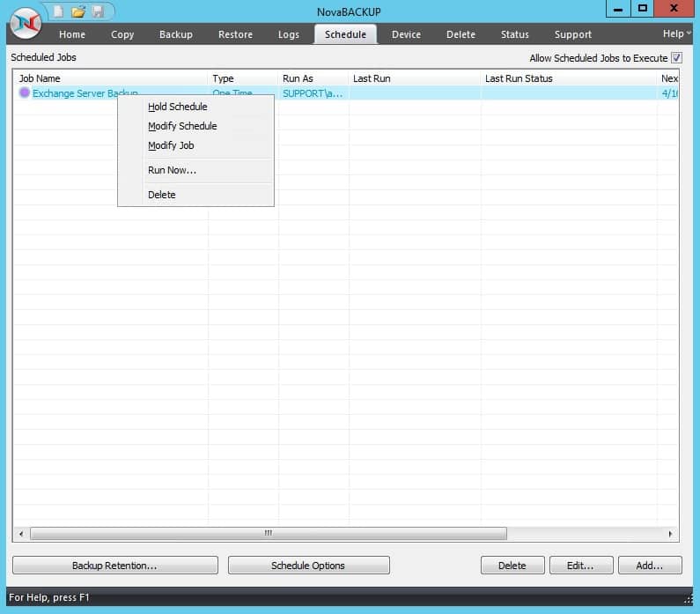700x614 pixels.
Task: Open the Help dropdown menu
Action: pos(676,34)
